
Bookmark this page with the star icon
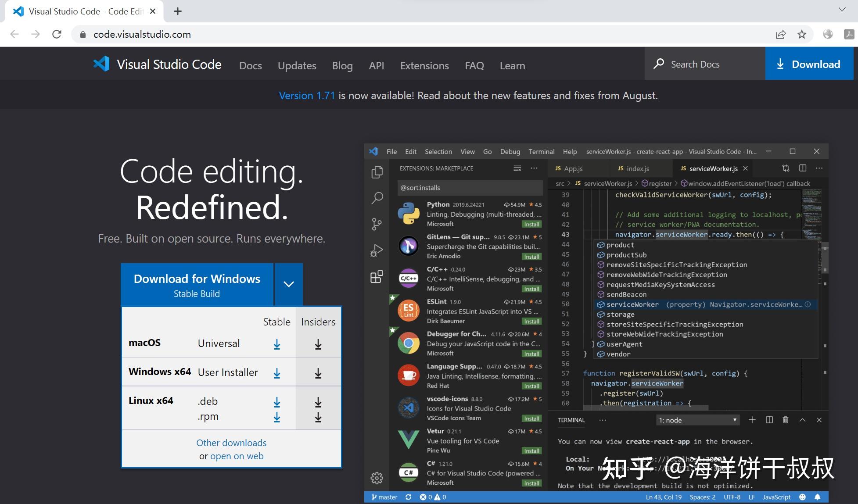[801, 34]
